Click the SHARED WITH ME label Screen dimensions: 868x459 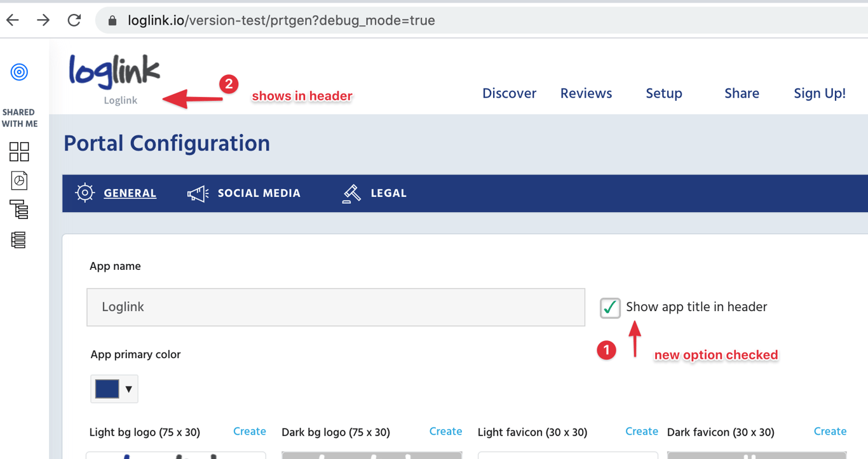click(x=19, y=118)
